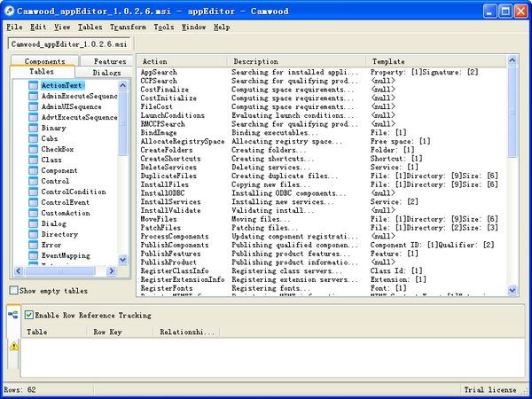Click 'Free space: [1]' template cell
This screenshot has width=532, height=399.
401,142
